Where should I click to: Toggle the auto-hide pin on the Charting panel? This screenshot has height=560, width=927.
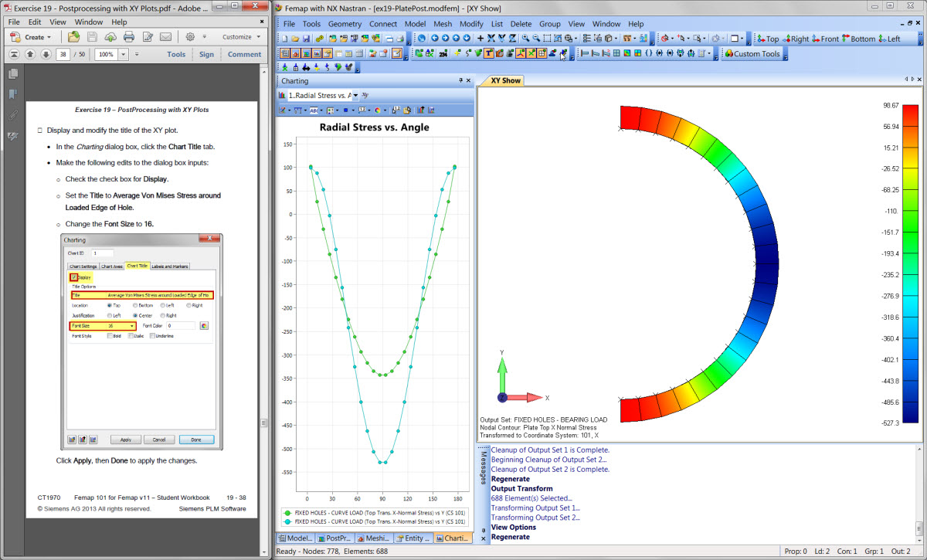pos(461,80)
